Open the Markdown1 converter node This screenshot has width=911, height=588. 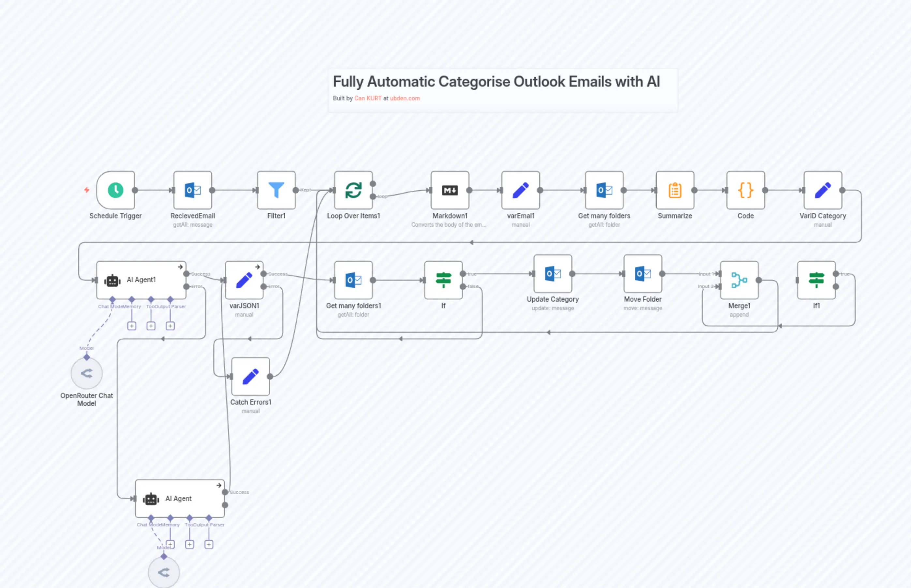[450, 190]
